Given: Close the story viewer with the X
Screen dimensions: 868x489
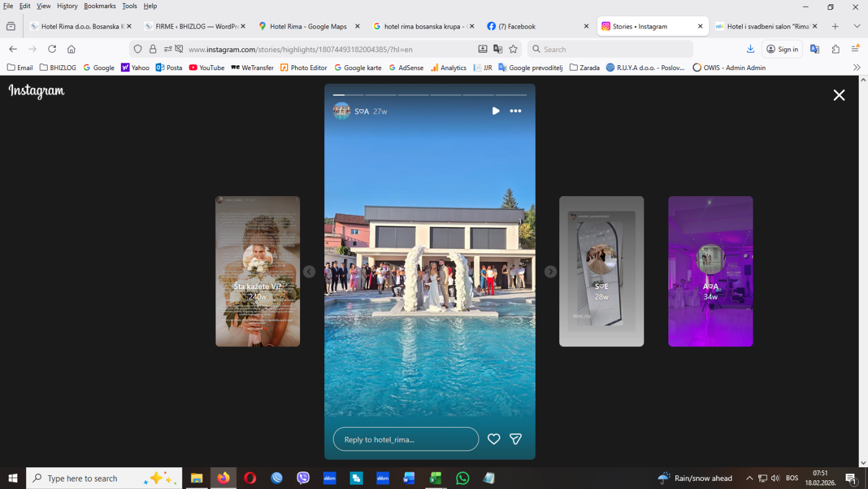Looking at the screenshot, I should pyautogui.click(x=839, y=95).
